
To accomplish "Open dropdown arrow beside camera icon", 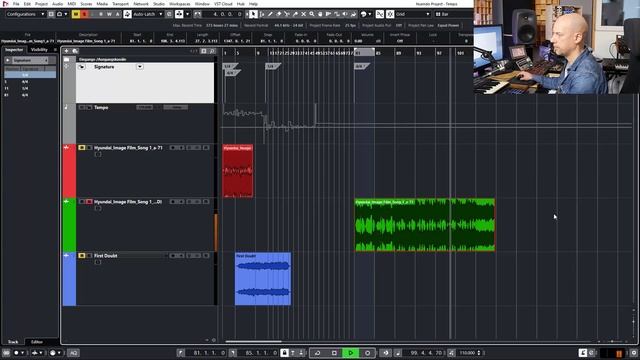I will coord(66,14).
